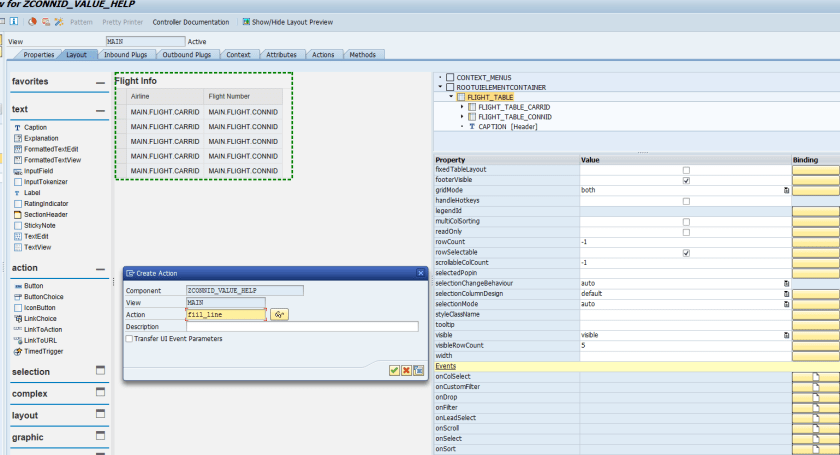Create action for onSelect event
The height and width of the screenshot is (455, 840).
pos(815,439)
